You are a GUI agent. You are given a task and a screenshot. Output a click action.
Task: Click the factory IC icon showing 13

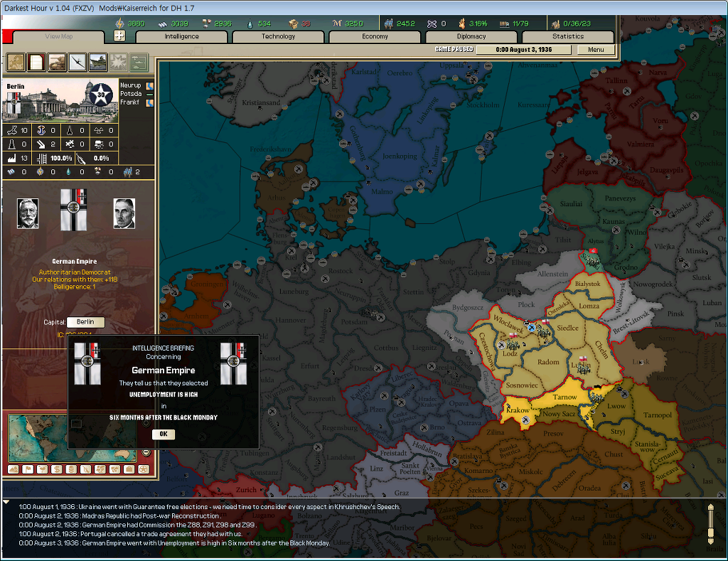tap(12, 159)
